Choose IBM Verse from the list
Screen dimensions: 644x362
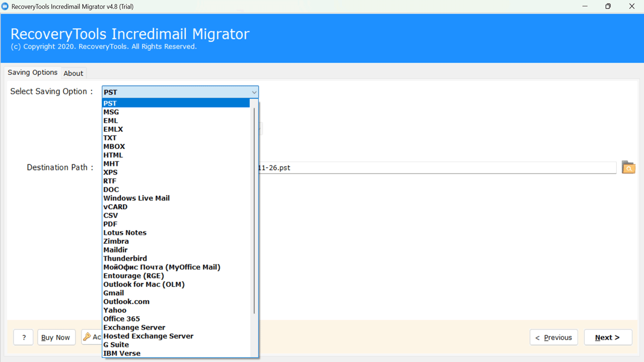176,353
